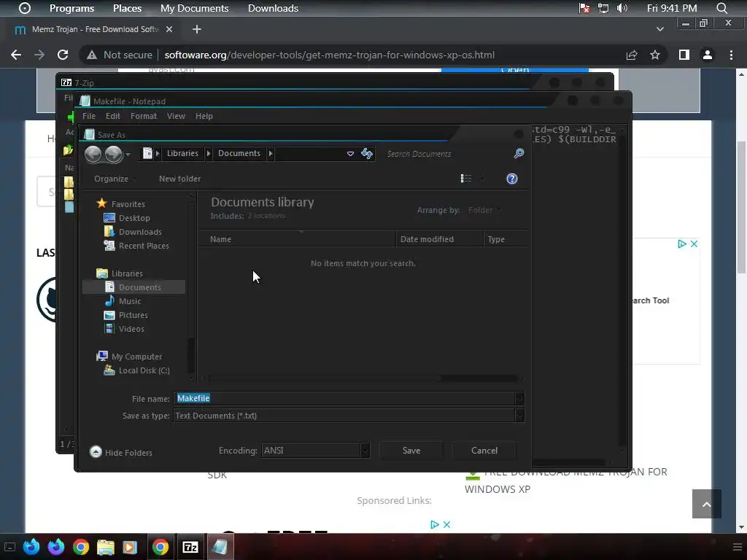Open Chrome three-dot menu
Viewport: 747px width, 560px height.
731,55
